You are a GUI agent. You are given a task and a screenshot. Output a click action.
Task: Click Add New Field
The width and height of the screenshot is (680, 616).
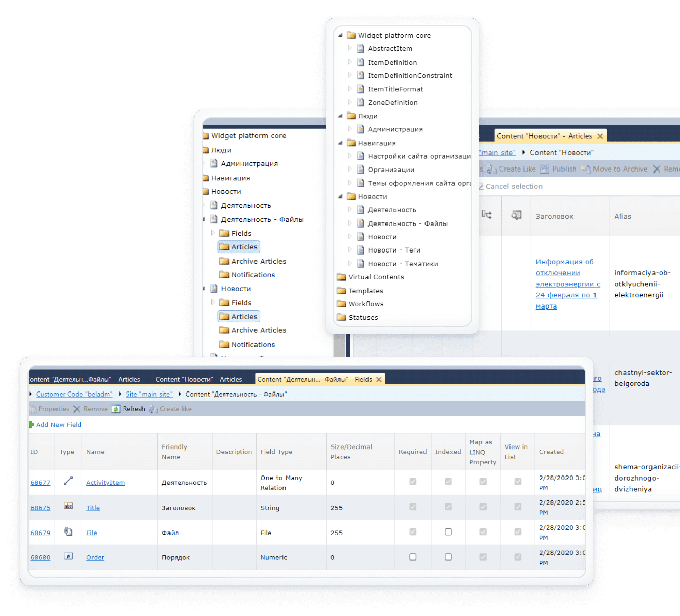59,425
